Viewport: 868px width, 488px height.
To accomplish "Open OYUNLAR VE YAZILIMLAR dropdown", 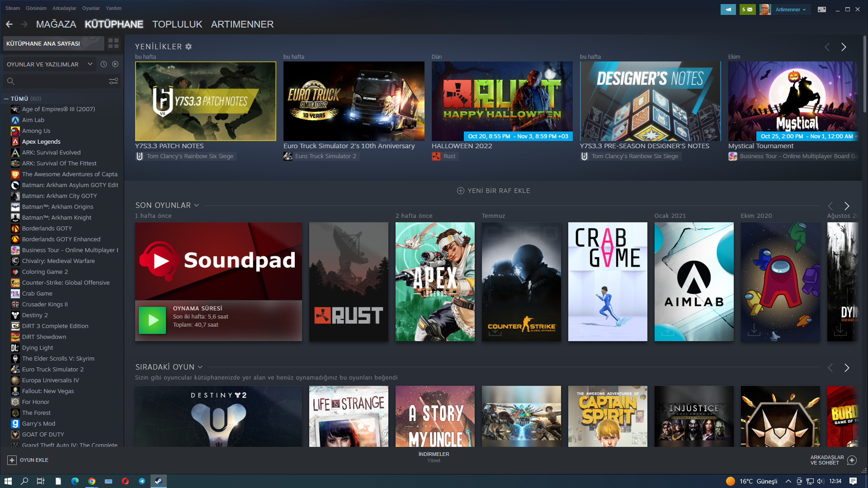I will (x=50, y=64).
